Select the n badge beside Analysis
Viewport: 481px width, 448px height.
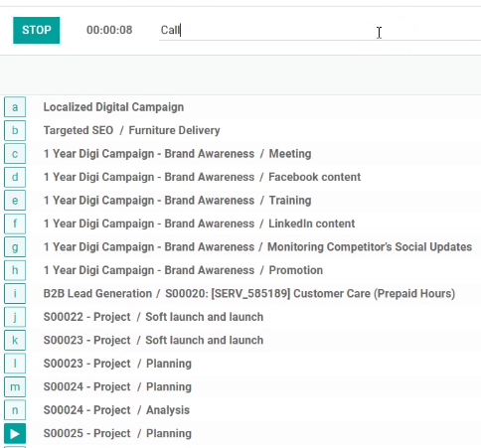[15, 410]
